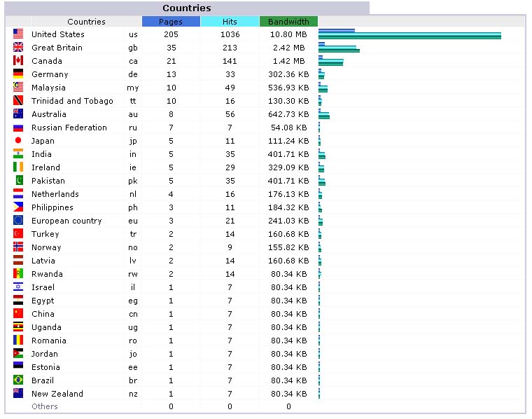Click the United States flag icon
Viewport: 532px width, 419px height.
pyautogui.click(x=18, y=34)
